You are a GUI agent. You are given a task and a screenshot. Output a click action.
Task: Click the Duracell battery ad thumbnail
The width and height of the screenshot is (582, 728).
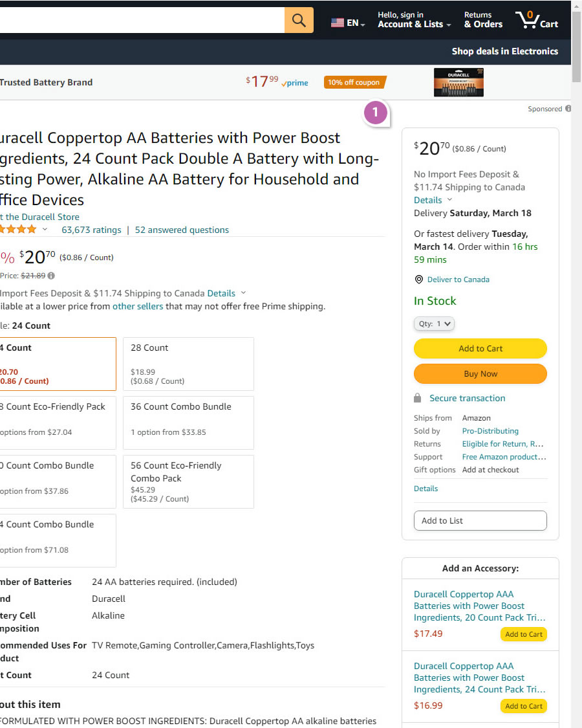click(458, 83)
